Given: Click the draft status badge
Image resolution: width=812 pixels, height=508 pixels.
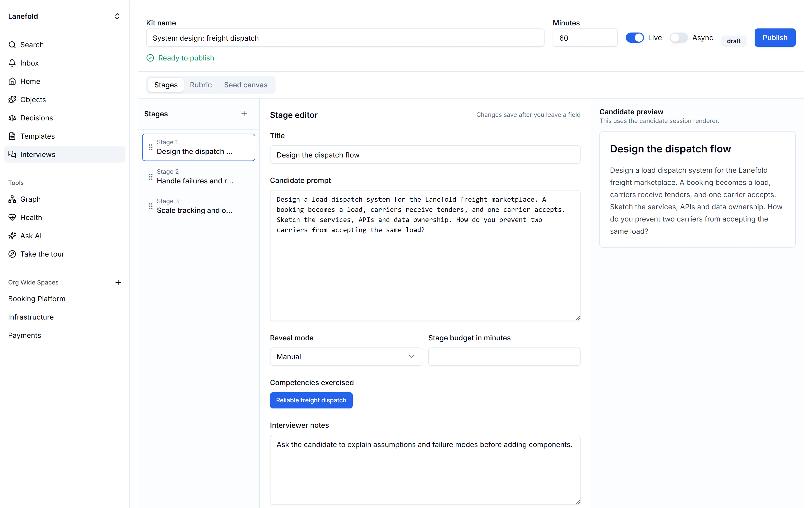Looking at the screenshot, I should tap(734, 41).
